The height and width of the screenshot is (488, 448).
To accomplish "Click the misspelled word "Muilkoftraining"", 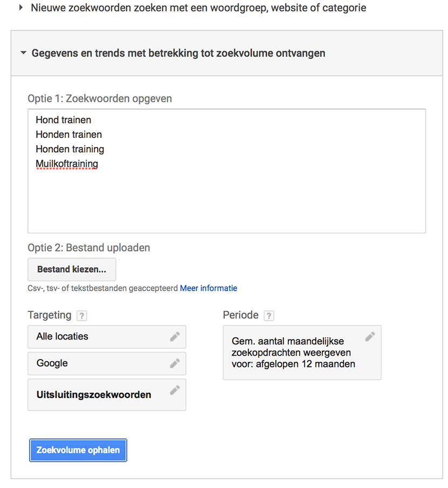I will point(67,164).
